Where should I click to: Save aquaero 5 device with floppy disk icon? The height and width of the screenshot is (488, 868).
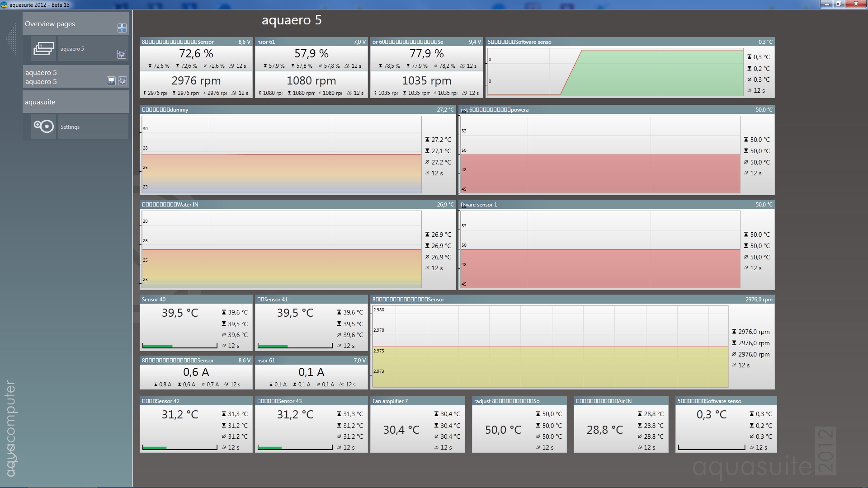click(111, 81)
